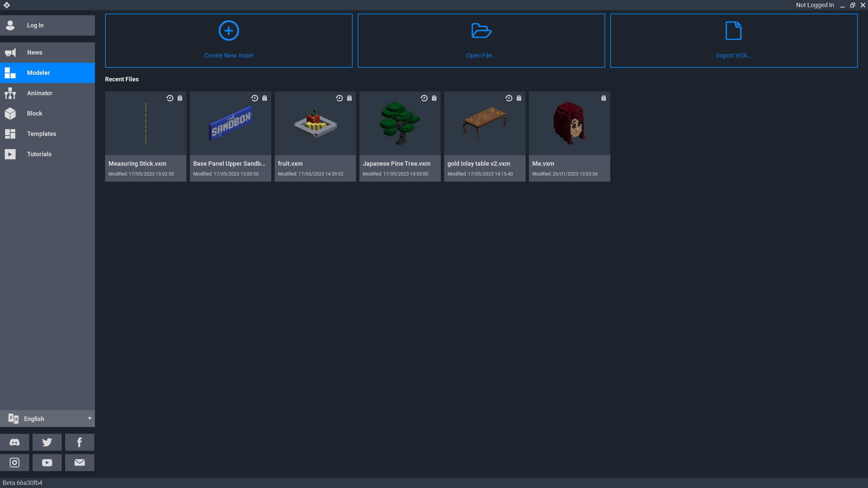The width and height of the screenshot is (868, 488).
Task: Click the Discord icon button
Action: click(x=14, y=442)
